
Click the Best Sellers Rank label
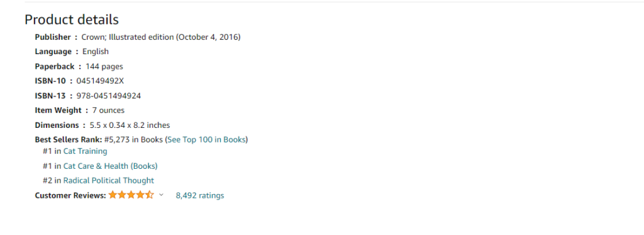69,139
